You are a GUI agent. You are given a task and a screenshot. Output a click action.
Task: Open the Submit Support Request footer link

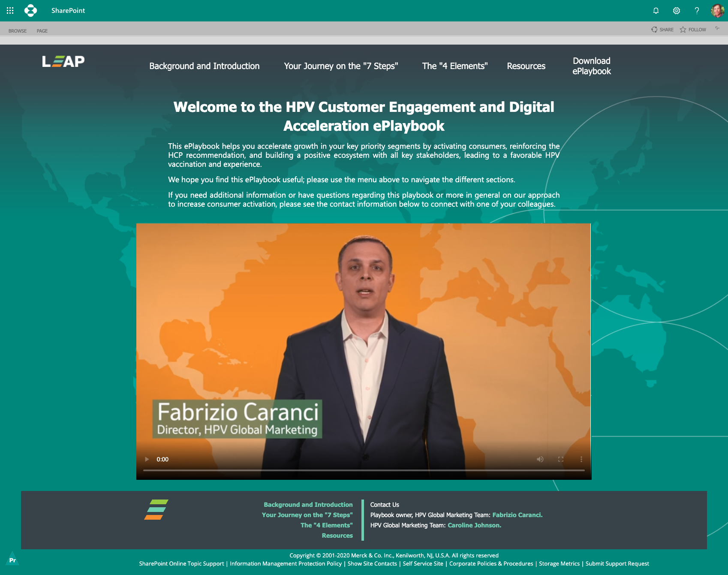coord(617,563)
